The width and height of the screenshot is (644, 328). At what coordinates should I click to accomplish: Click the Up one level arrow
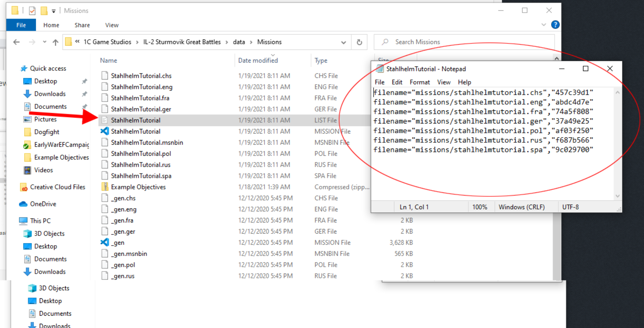coord(55,42)
